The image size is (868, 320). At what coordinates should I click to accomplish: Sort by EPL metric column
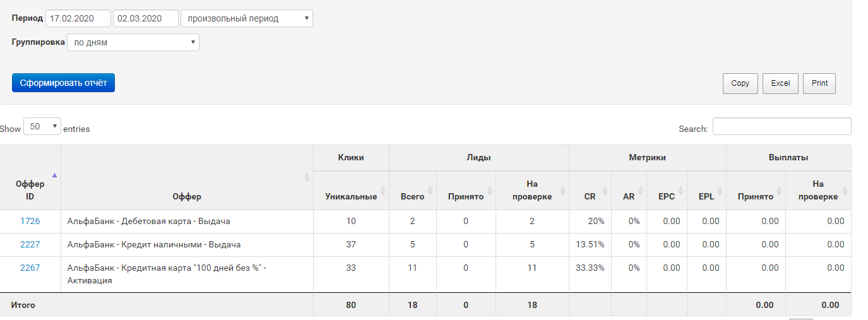click(x=706, y=196)
